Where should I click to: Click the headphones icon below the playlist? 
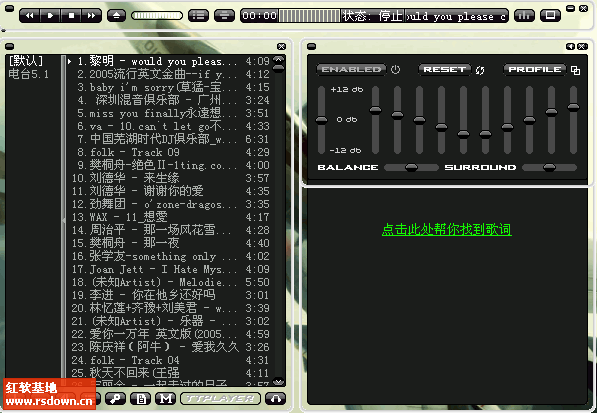click(x=276, y=399)
